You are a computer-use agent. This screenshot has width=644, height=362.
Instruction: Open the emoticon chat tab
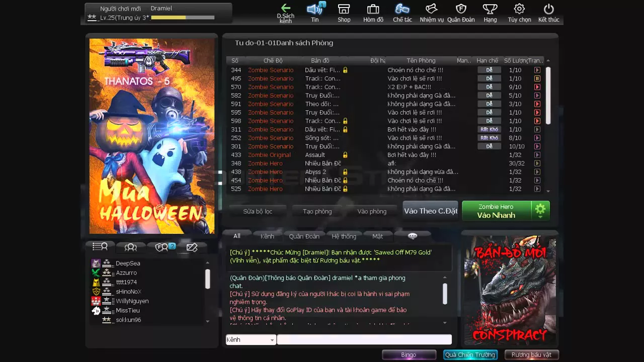point(413,236)
